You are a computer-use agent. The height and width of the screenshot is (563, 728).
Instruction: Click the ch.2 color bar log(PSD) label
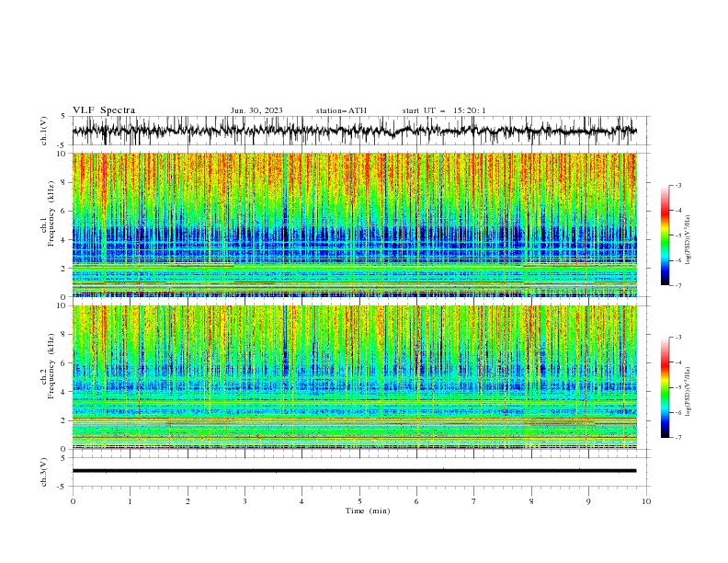tap(688, 392)
